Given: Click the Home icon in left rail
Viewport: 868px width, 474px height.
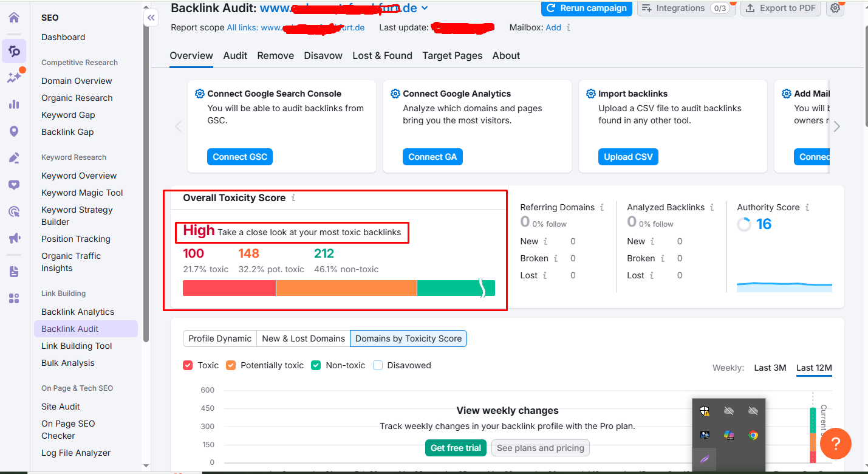Looking at the screenshot, I should pos(13,18).
